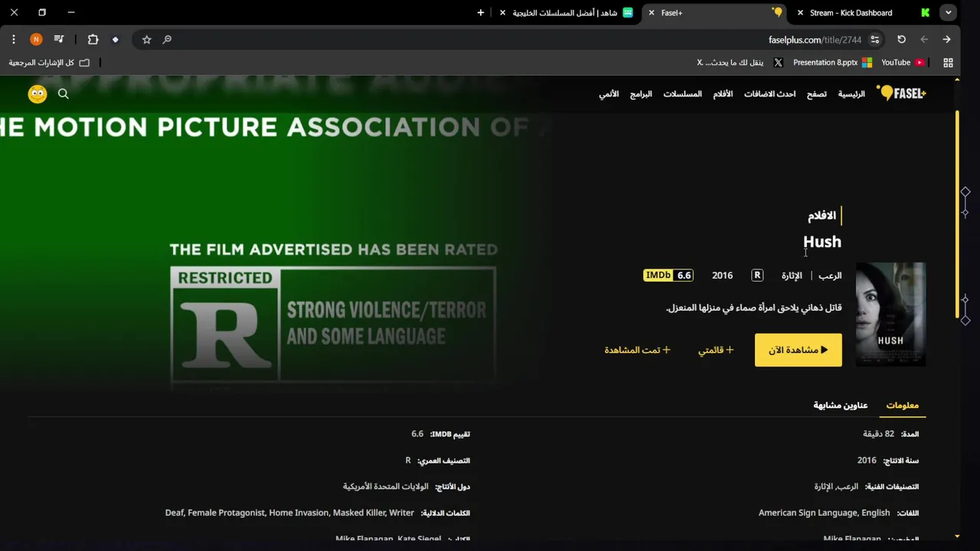The image size is (980, 551).
Task: Click the R age rating badge
Action: pyautogui.click(x=757, y=275)
